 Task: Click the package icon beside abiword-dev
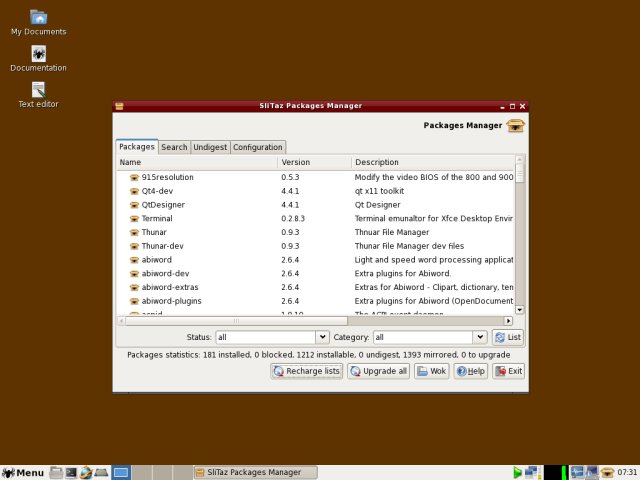coord(134,274)
